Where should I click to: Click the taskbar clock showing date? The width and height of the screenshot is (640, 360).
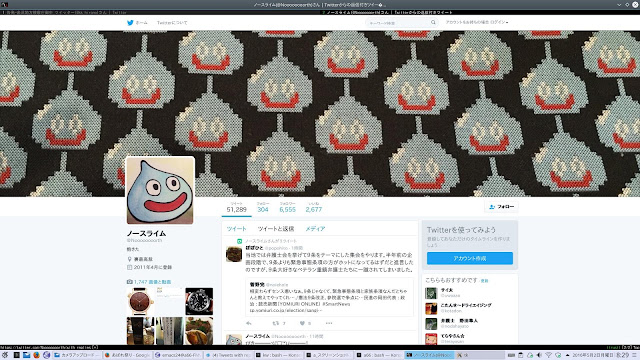(x=601, y=355)
